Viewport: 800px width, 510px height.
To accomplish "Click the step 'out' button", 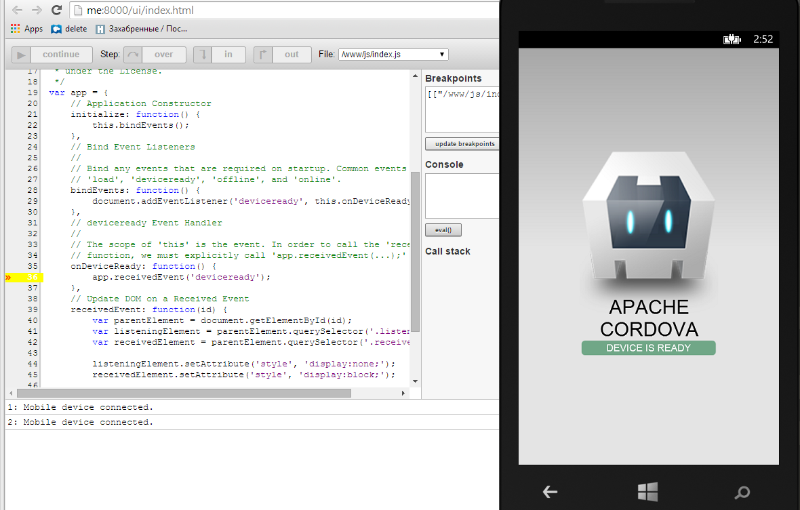I will pyautogui.click(x=291, y=55).
